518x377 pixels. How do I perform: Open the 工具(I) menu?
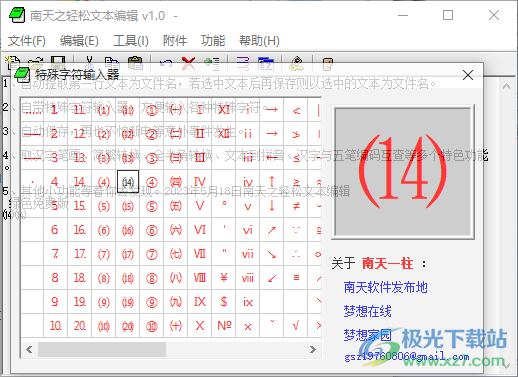(131, 41)
